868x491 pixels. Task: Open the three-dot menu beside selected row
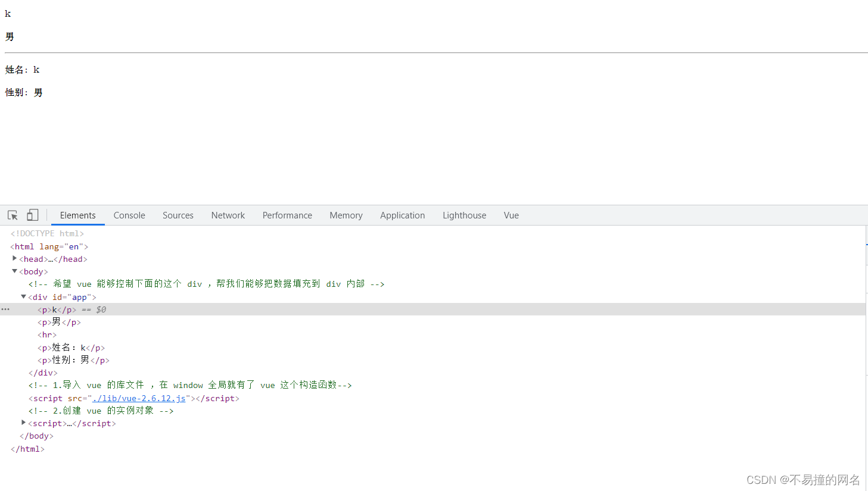point(5,309)
